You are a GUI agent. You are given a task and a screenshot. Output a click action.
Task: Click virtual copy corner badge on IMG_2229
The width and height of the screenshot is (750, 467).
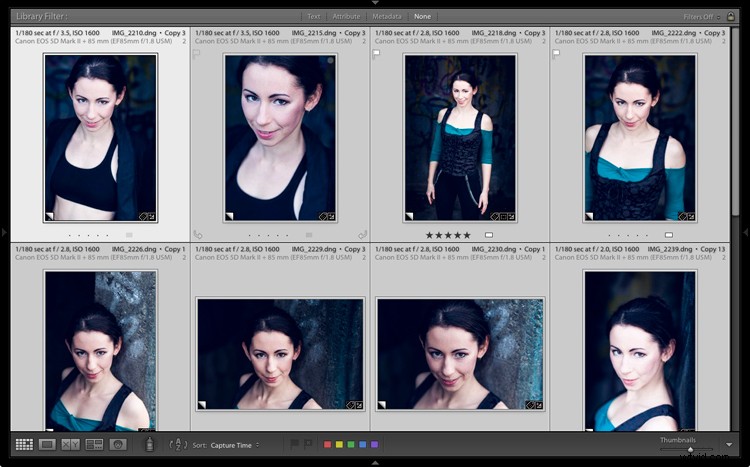pyautogui.click(x=202, y=405)
